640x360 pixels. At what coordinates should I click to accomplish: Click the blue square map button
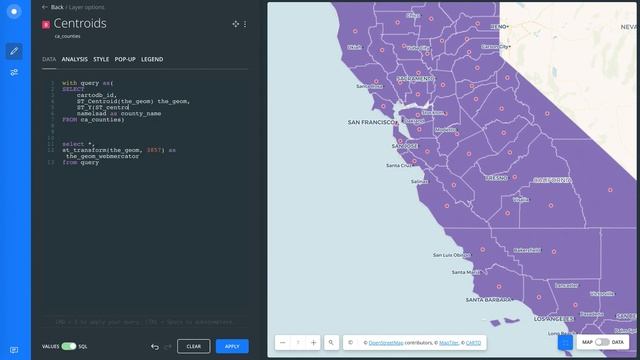click(x=565, y=342)
